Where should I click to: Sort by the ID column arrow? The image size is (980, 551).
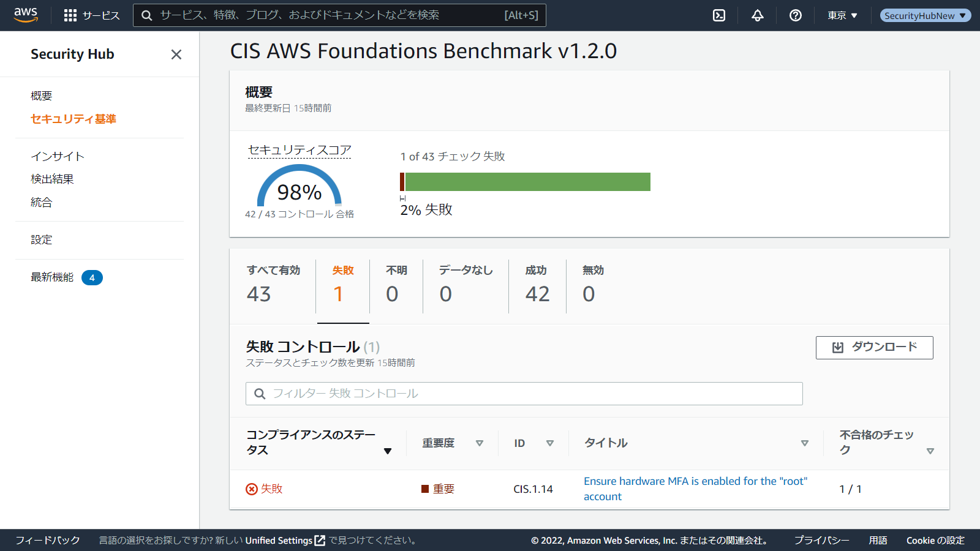(x=550, y=443)
